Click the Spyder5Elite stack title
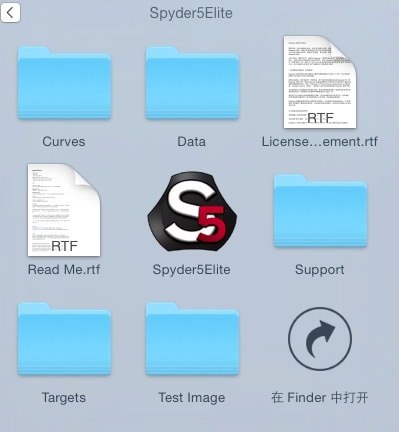 pyautogui.click(x=191, y=13)
